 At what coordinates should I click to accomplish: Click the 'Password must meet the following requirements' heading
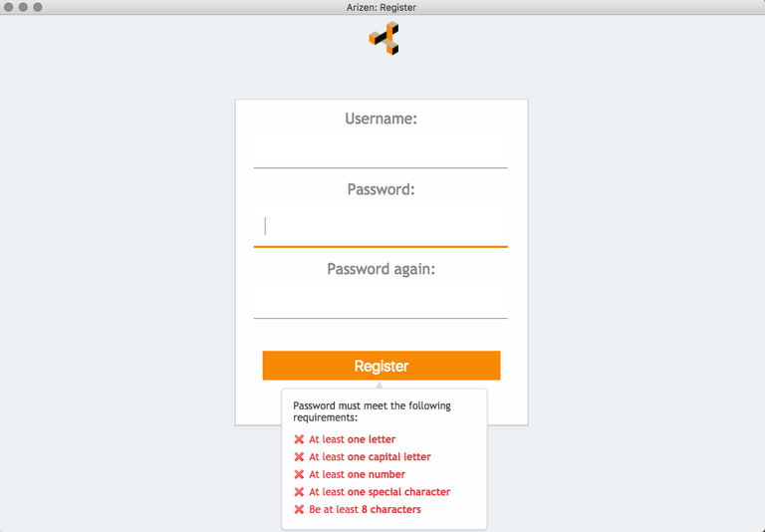click(x=372, y=411)
